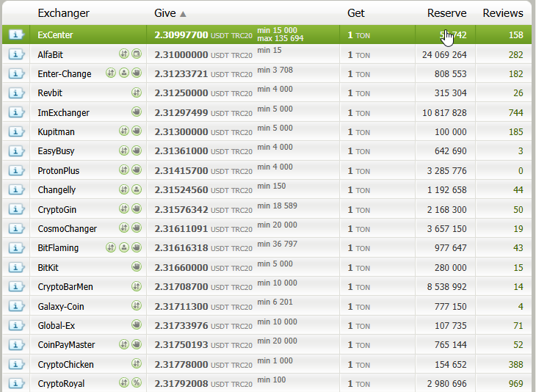Open the CryptoBarMen exchanger link
This screenshot has height=392, width=536.
click(x=65, y=287)
